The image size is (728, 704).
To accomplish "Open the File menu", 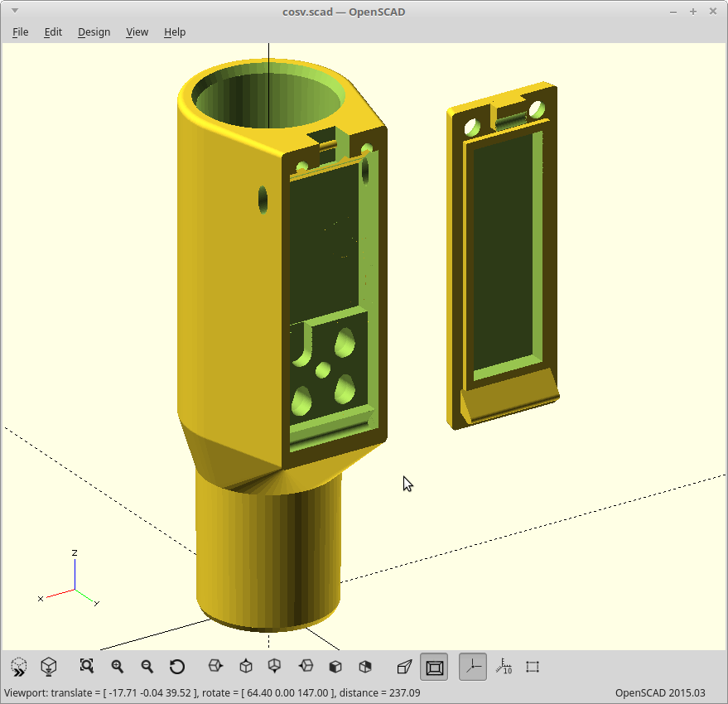I will click(21, 31).
